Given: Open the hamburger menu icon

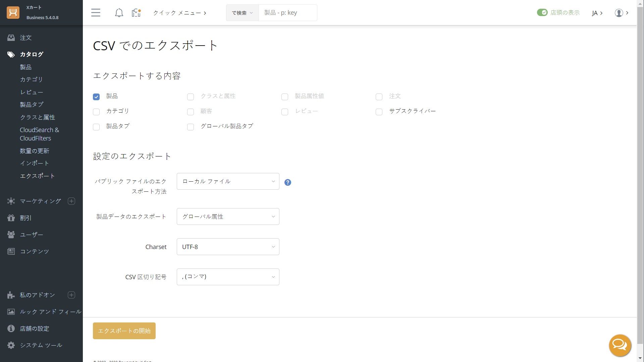Looking at the screenshot, I should click(96, 13).
